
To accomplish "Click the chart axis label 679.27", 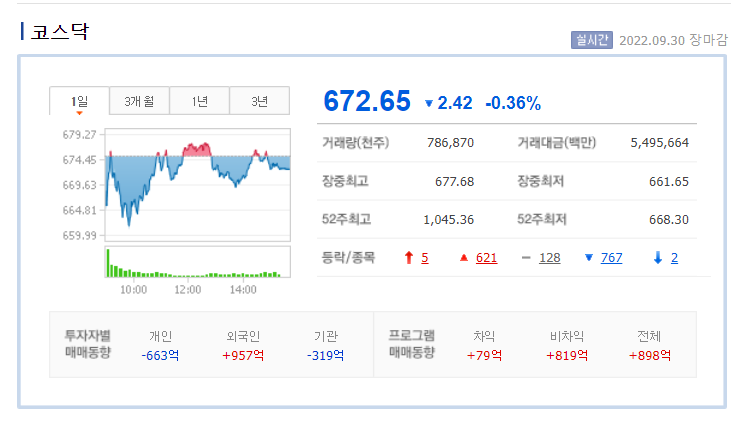I will (x=80, y=135).
